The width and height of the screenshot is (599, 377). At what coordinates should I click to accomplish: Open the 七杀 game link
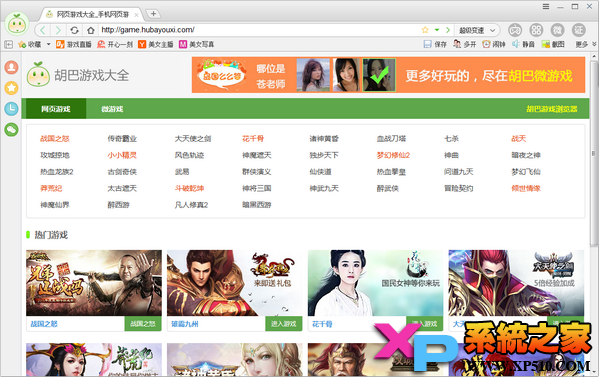pyautogui.click(x=451, y=139)
